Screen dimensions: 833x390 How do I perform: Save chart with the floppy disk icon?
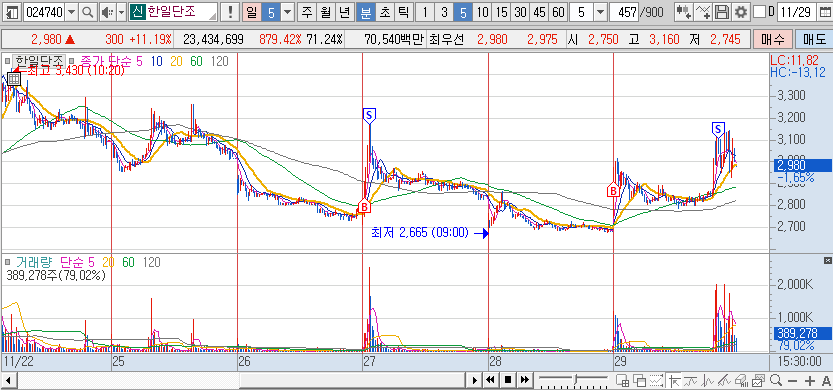(x=721, y=12)
